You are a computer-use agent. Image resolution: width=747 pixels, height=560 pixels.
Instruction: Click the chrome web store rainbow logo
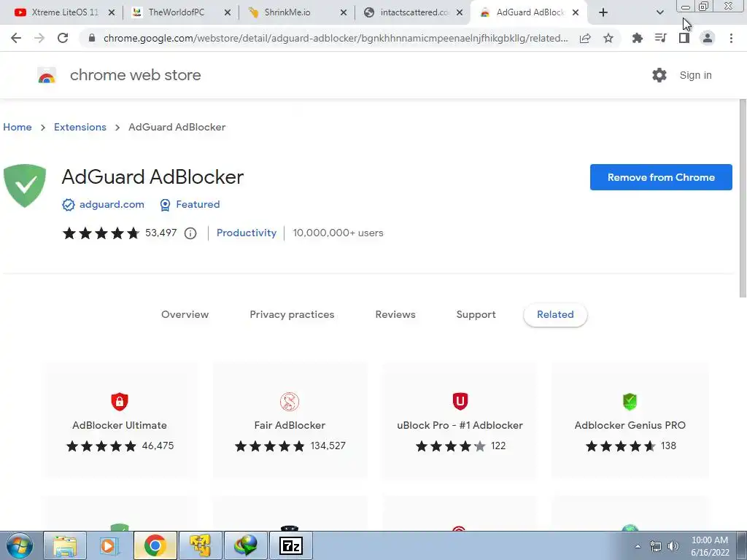pyautogui.click(x=47, y=76)
